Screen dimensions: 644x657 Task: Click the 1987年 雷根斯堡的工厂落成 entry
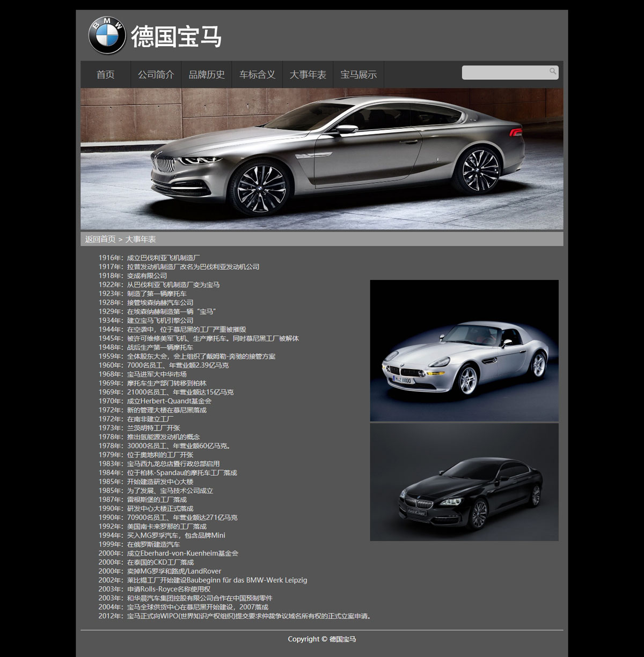point(143,500)
